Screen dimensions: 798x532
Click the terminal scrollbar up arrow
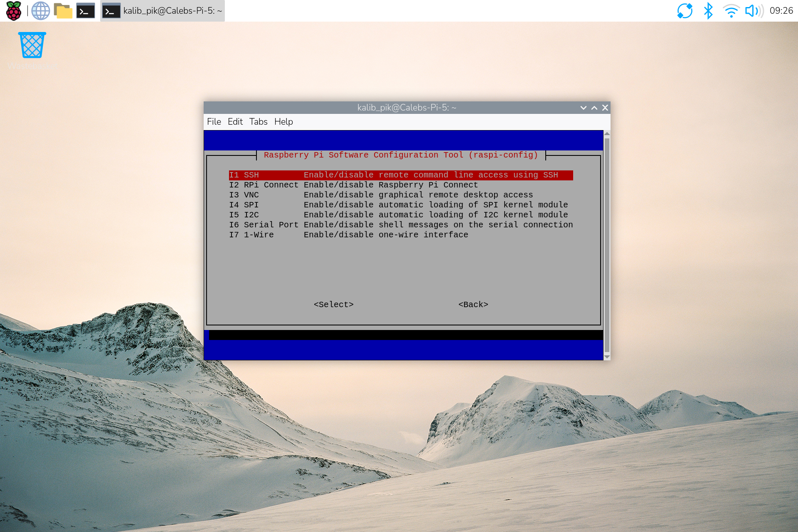coord(607,133)
